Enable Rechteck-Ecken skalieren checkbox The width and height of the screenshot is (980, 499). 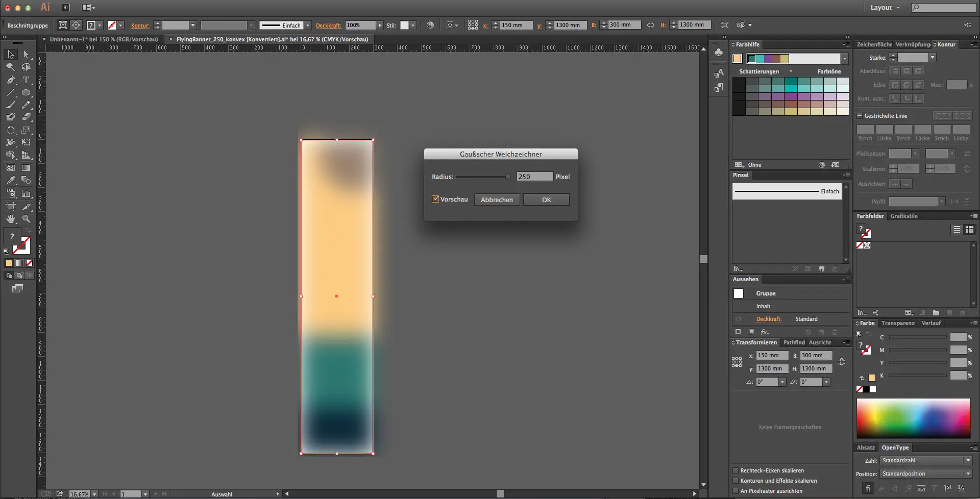coord(736,470)
